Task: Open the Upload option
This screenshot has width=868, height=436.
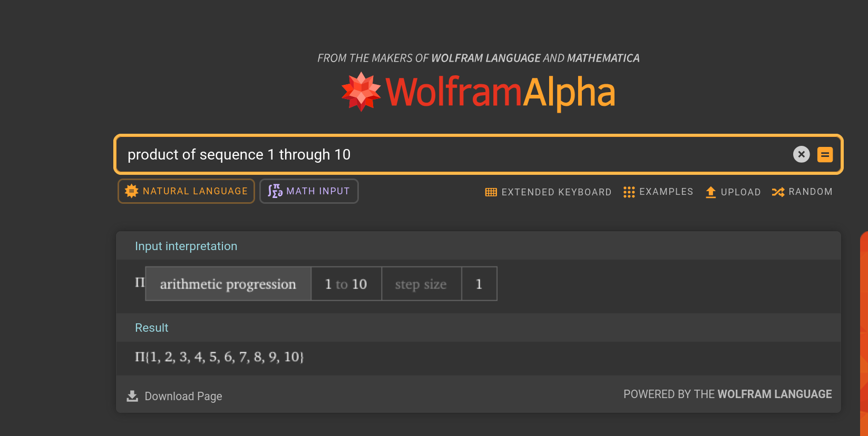Action: (x=733, y=192)
